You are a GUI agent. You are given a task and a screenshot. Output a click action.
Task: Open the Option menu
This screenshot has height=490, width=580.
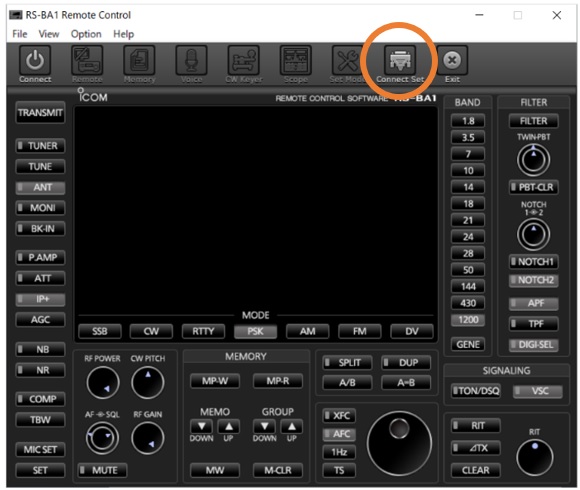[86, 34]
